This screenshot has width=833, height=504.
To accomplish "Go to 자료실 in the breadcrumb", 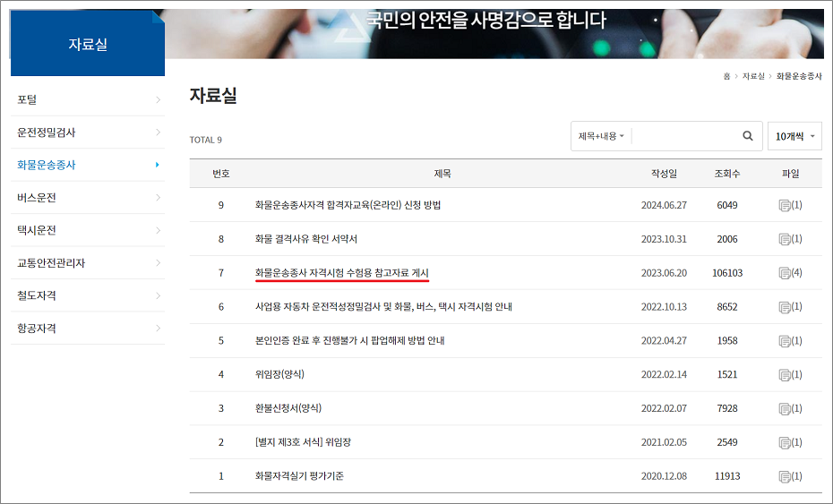I will (753, 76).
